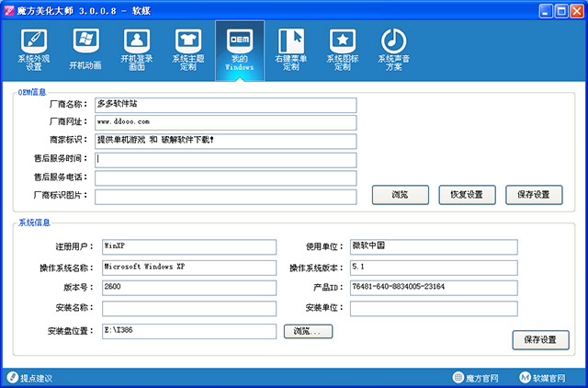Viewport: 588px width, 388px height.
Task: Focus the 版本号 field showing 2600
Action: point(189,288)
